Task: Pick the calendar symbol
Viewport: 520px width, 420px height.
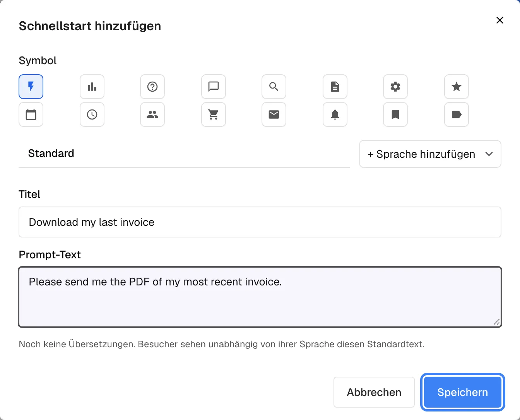Action: (31, 114)
